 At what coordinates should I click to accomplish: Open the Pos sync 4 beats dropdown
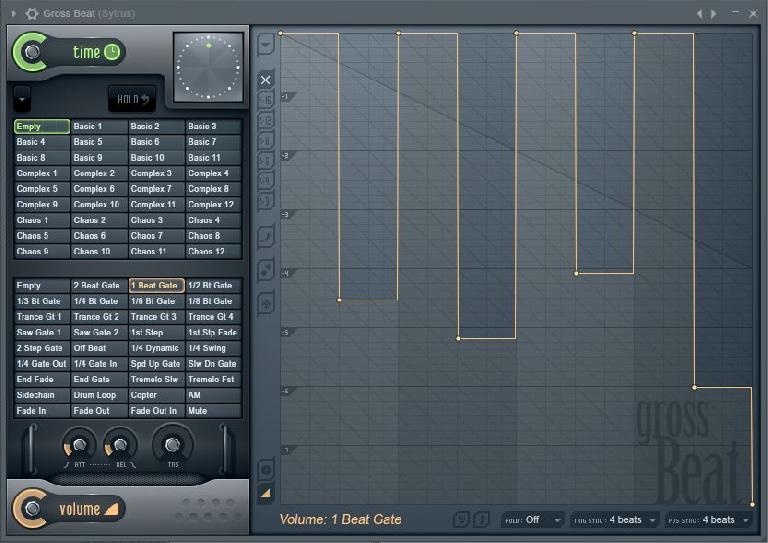[708, 520]
